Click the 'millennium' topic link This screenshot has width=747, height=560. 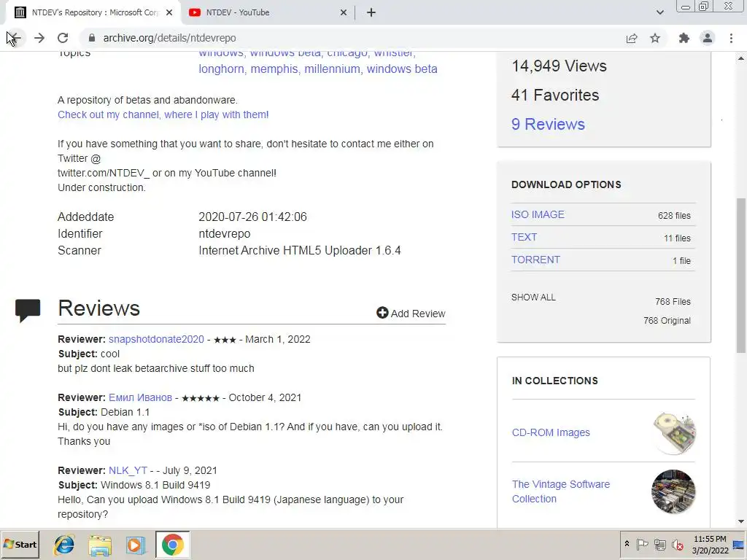pos(332,69)
